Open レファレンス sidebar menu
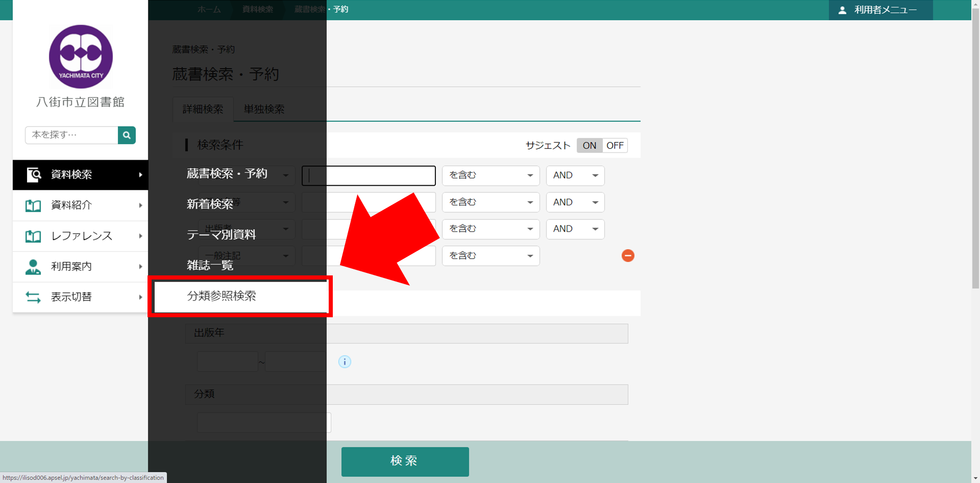This screenshot has width=980, height=483. (x=80, y=236)
